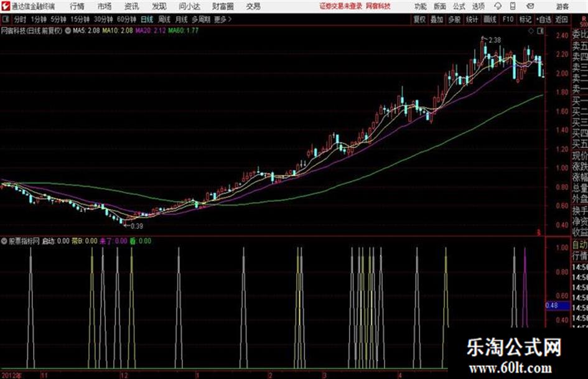
Task: Click the 游客 user account label
Action: click(562, 6)
